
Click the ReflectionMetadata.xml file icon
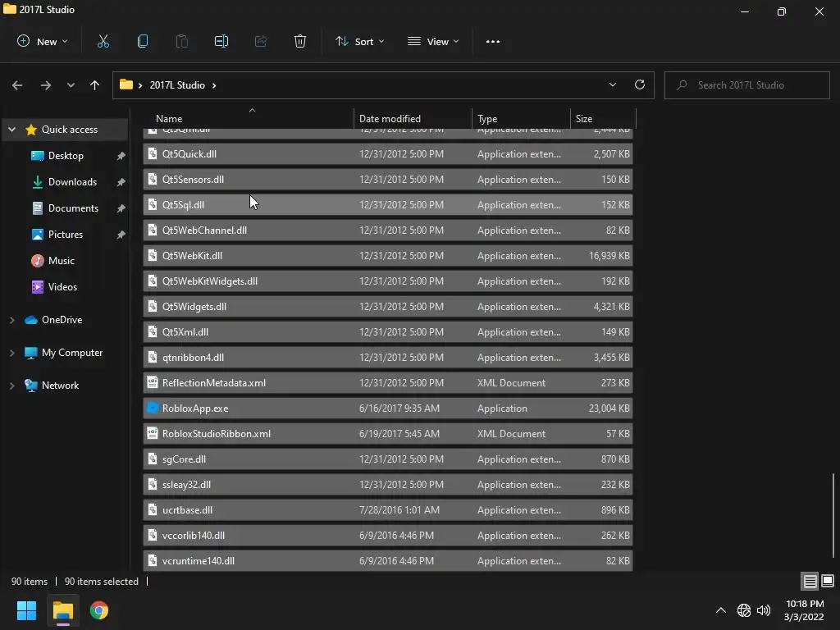pyautogui.click(x=153, y=382)
